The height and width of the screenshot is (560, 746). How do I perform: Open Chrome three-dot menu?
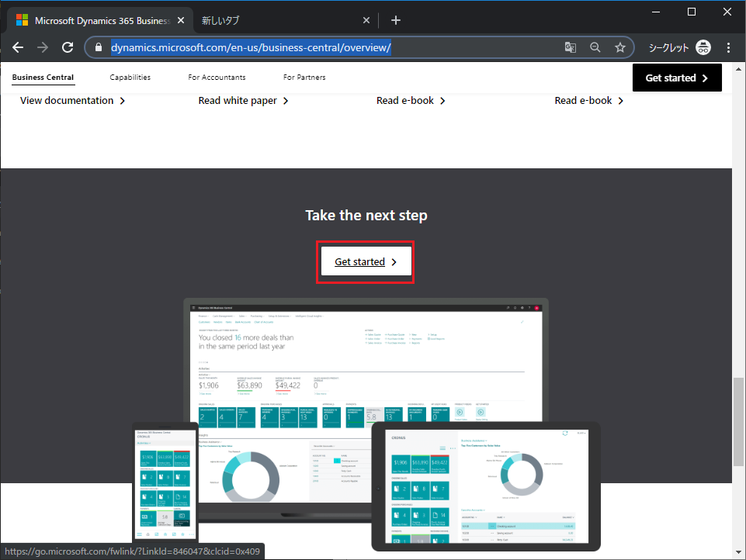coord(728,47)
